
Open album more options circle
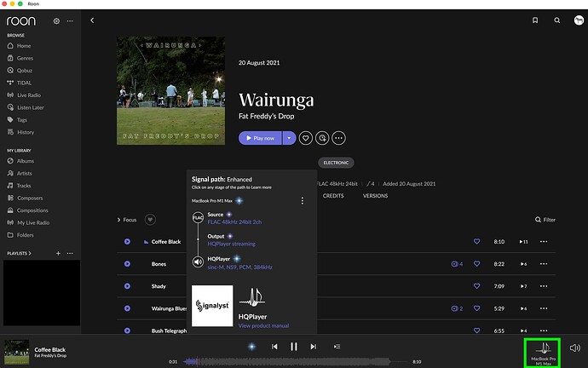pyautogui.click(x=338, y=138)
